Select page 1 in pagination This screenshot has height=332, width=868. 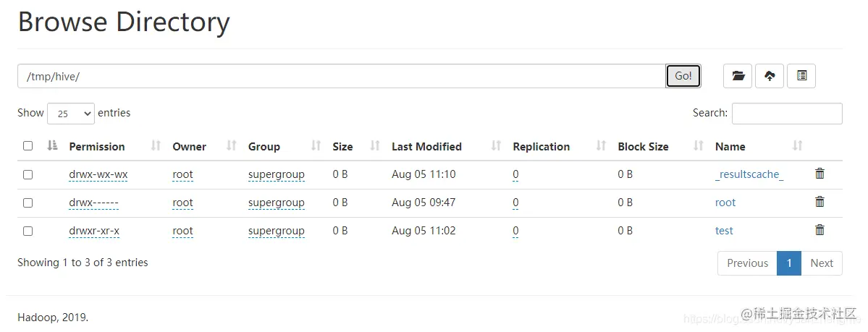click(789, 263)
